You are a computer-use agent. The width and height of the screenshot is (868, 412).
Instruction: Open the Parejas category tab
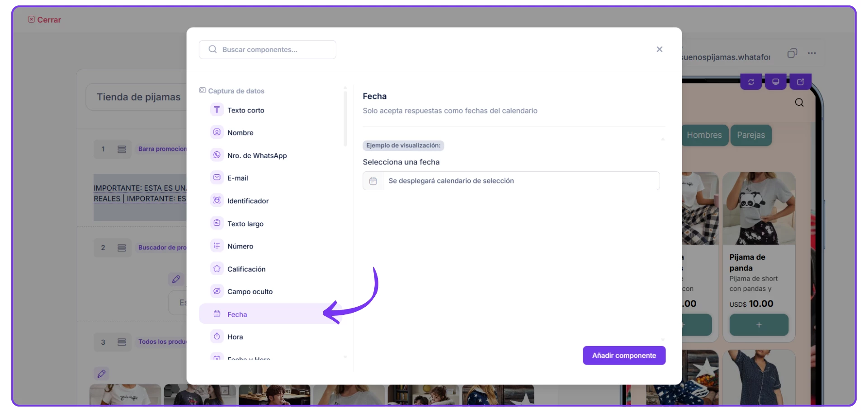750,135
